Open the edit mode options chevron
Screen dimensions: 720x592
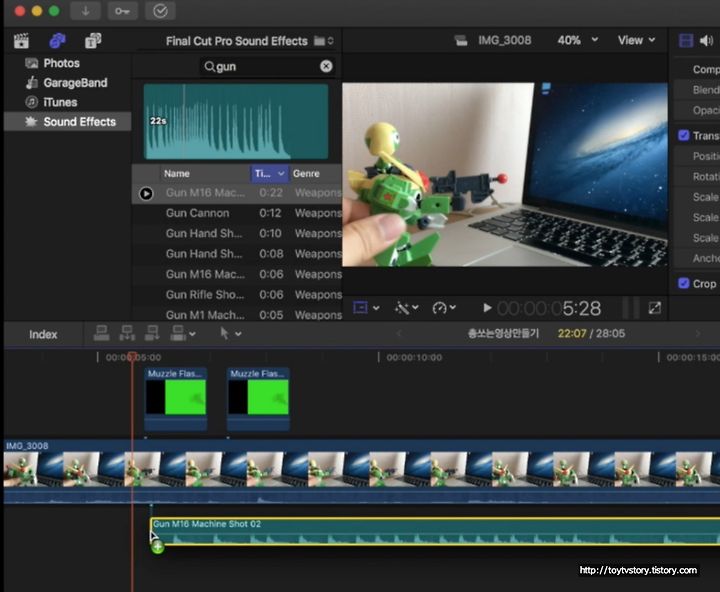point(192,334)
